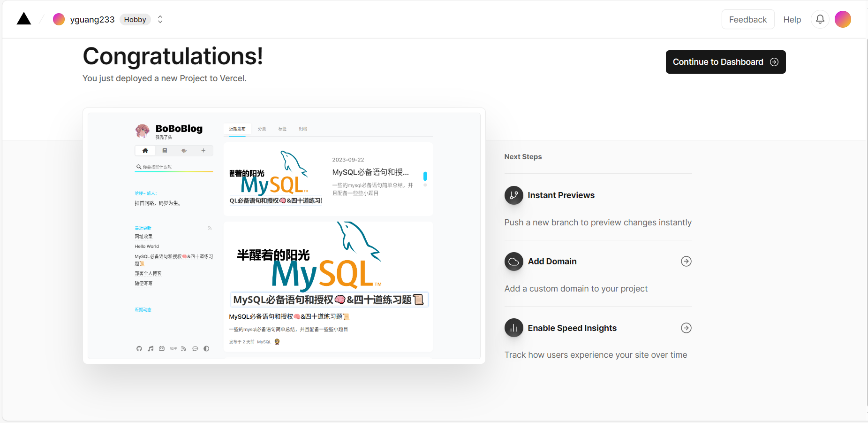Open the user avatar account menu
This screenshot has width=868, height=423.
coord(842,19)
